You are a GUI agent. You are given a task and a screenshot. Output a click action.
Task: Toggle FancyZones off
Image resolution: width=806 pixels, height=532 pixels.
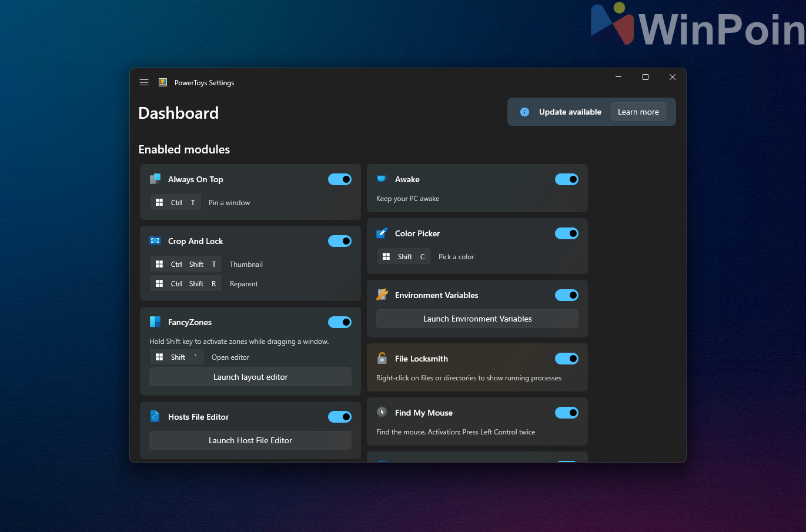(x=340, y=322)
